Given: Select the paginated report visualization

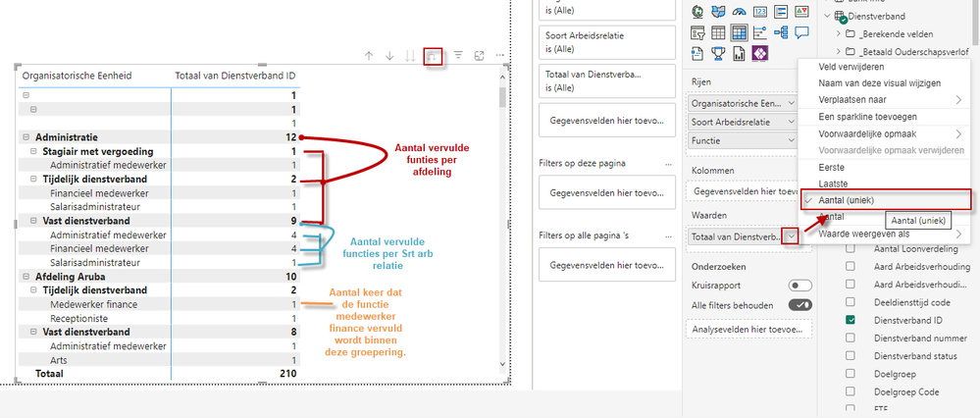Looking at the screenshot, I should tap(740, 53).
